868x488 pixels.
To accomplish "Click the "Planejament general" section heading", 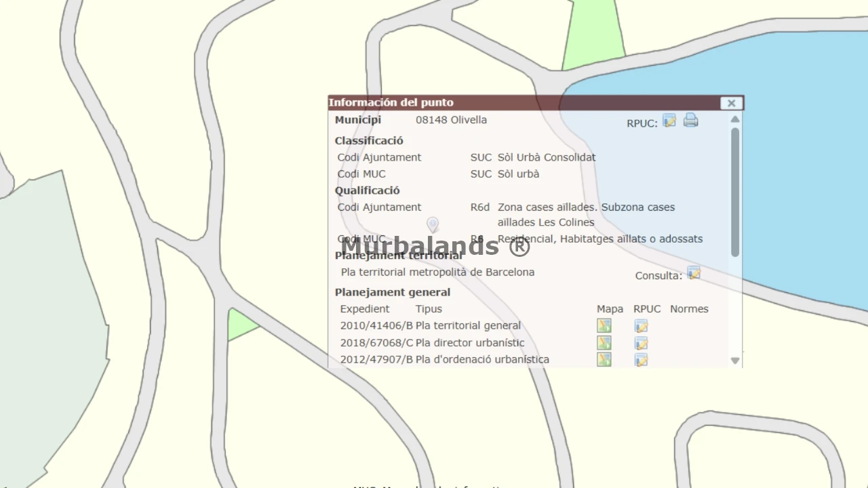I will [x=393, y=292].
